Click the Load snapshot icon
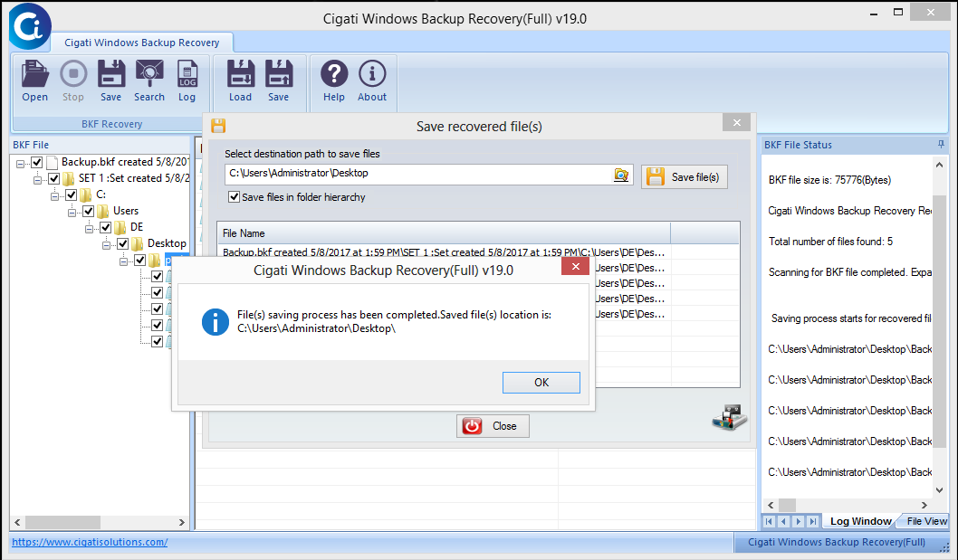The width and height of the screenshot is (958, 560). 240,81
